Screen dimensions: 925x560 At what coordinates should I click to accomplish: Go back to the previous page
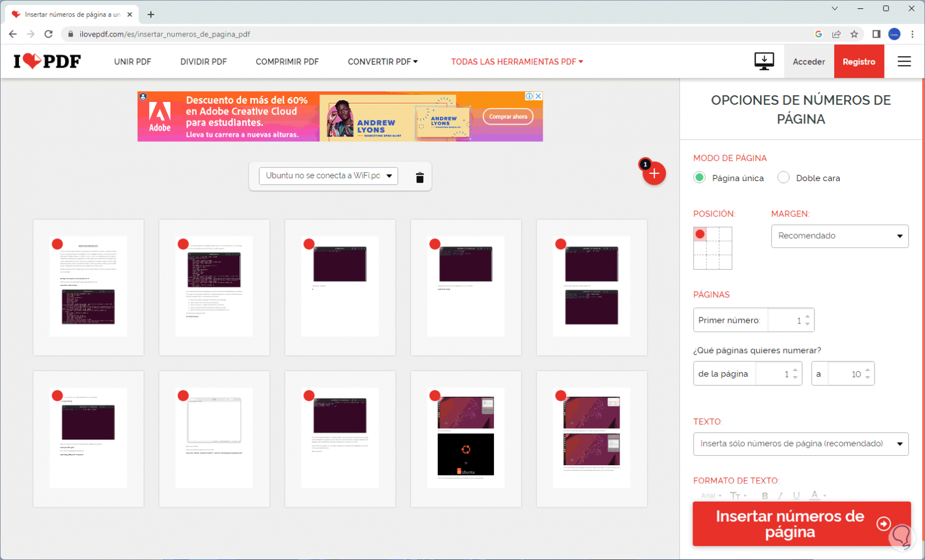point(13,34)
